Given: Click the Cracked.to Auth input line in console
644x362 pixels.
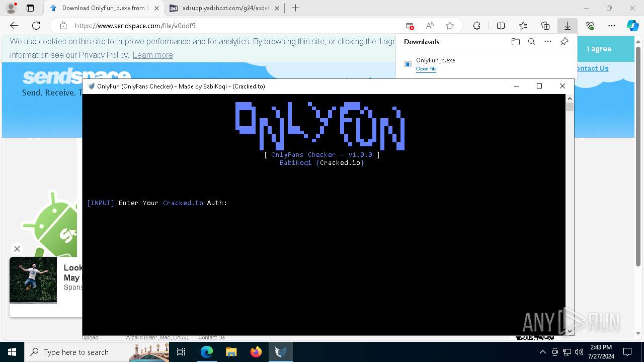Looking at the screenshot, I should point(157,203).
